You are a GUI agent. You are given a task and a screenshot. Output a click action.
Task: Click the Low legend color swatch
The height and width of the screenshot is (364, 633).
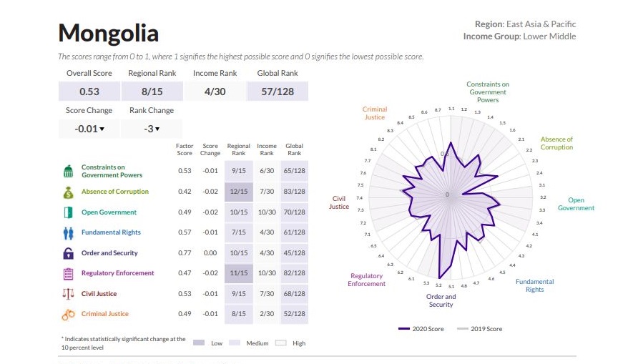199,343
